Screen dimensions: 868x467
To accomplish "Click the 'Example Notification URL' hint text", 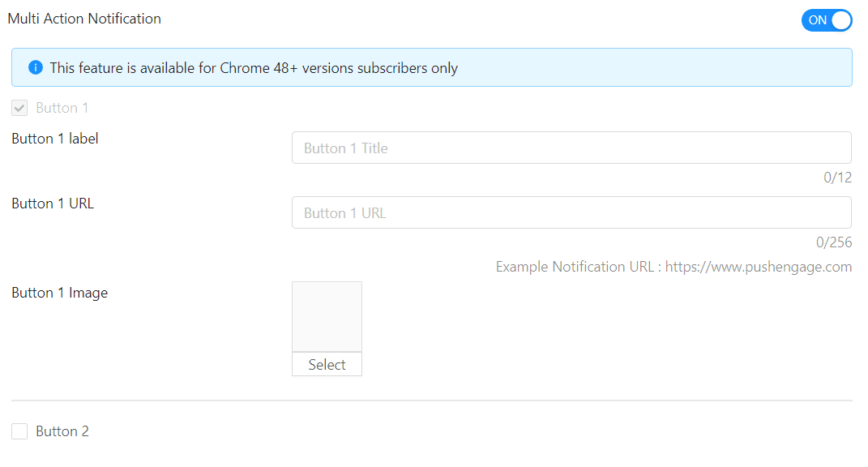I will pos(578,267).
